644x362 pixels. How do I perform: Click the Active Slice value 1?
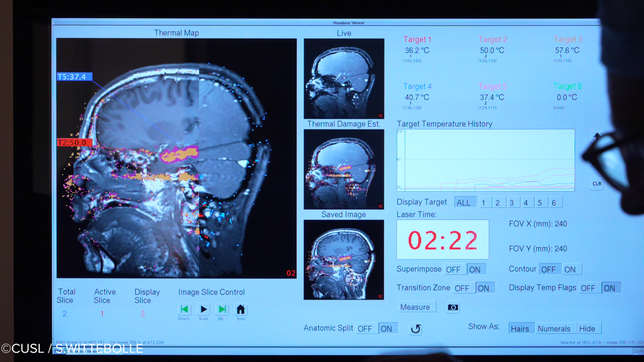tap(103, 314)
